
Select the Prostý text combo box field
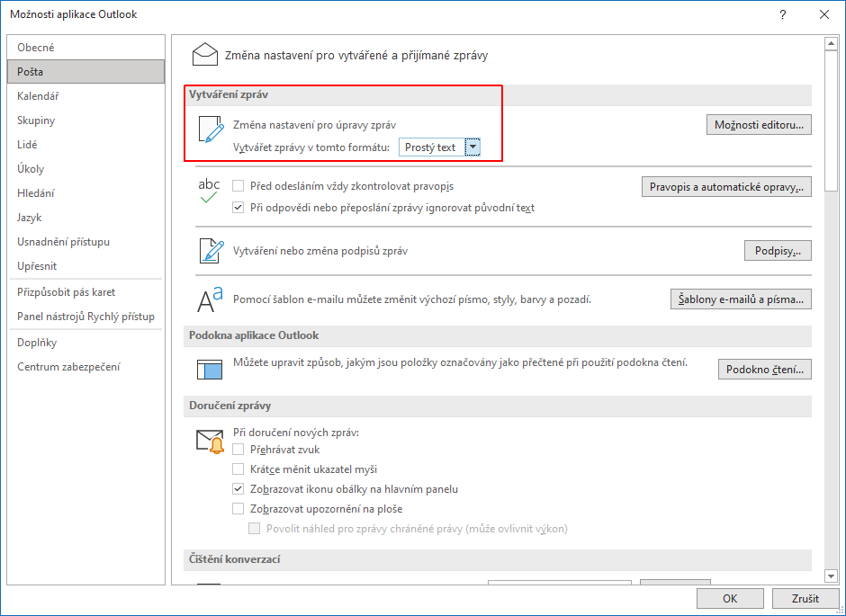431,147
